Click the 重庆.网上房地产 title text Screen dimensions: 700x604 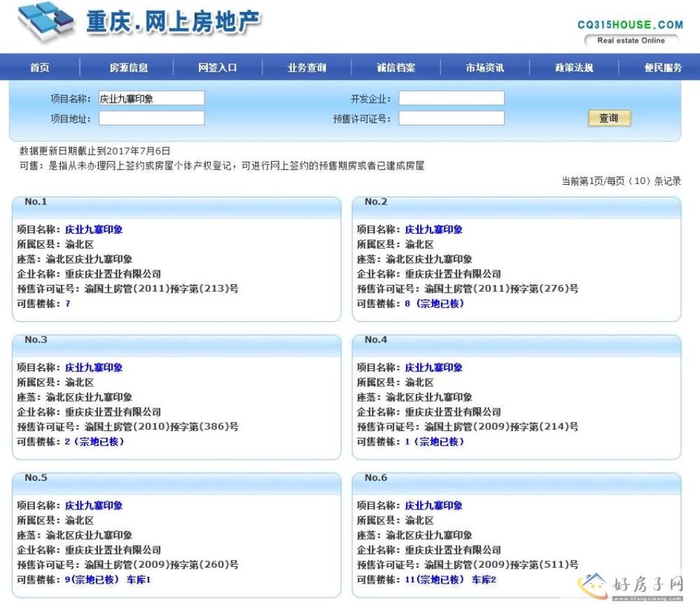[173, 22]
